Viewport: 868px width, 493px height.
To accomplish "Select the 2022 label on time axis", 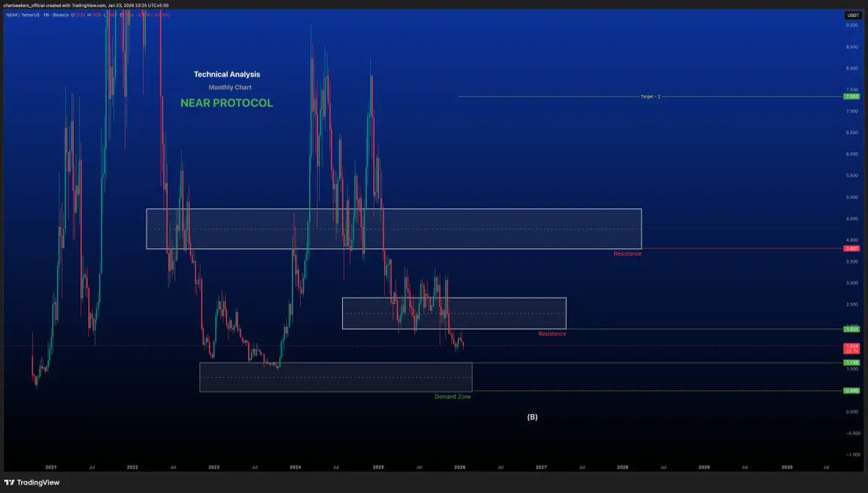I will click(x=132, y=468).
